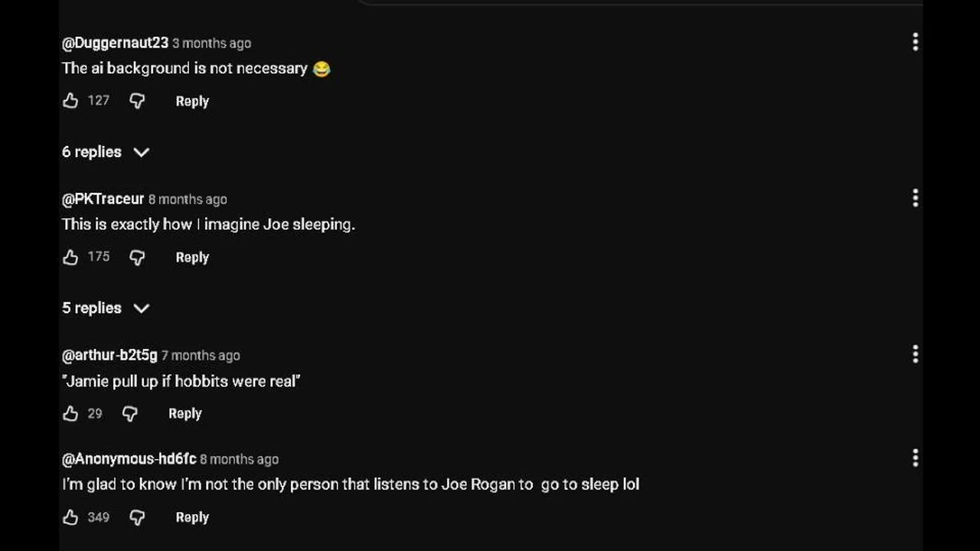Reply to the go to sleep comment
The width and height of the screenshot is (980, 551).
(192, 517)
